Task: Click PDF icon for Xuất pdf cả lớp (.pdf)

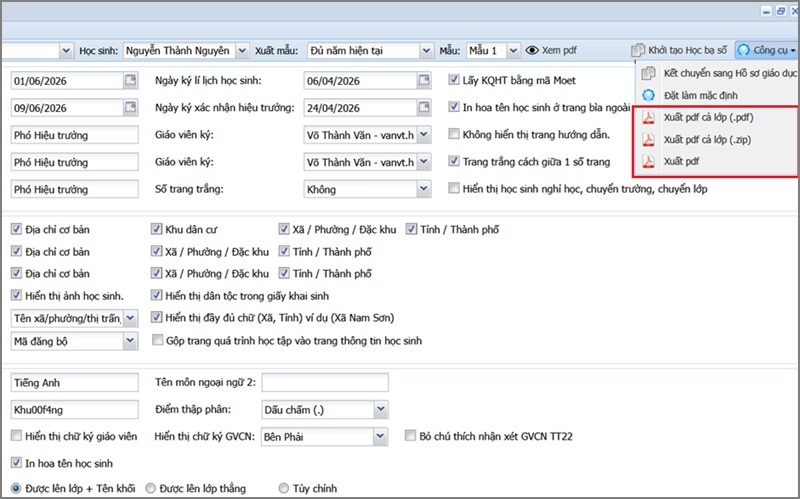Action: [x=648, y=117]
